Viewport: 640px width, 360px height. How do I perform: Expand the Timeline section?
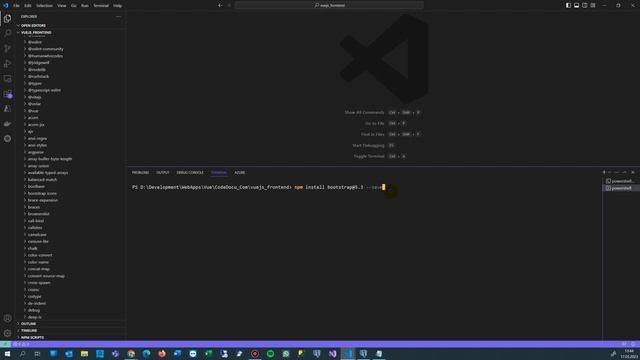coord(29,331)
